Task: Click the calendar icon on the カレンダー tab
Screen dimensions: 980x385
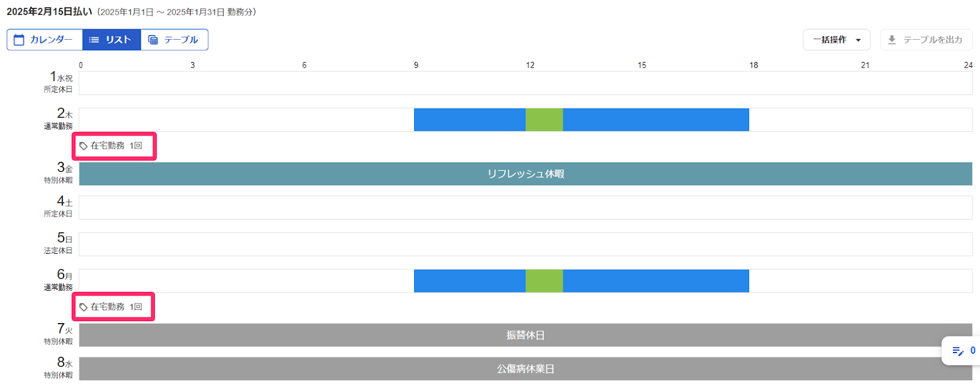Action: (x=19, y=40)
